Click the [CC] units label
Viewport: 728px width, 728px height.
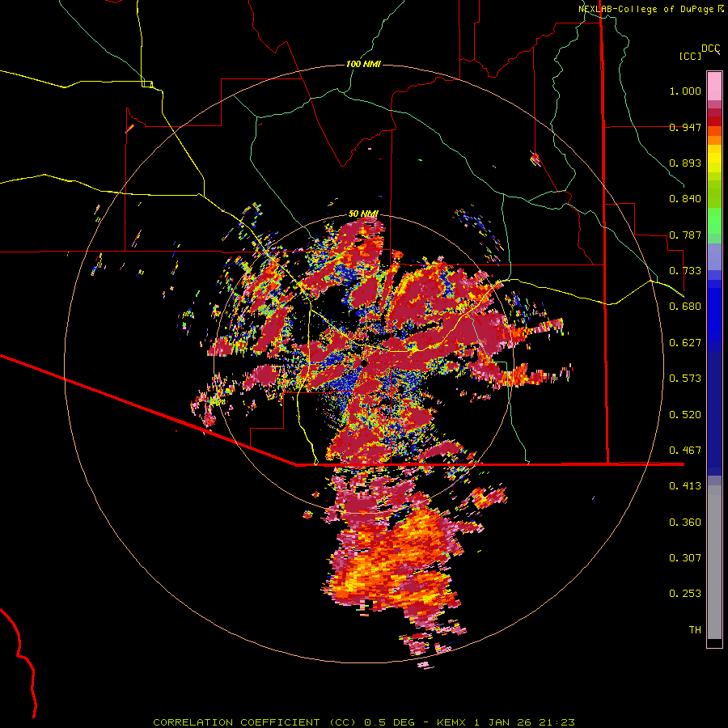point(691,56)
